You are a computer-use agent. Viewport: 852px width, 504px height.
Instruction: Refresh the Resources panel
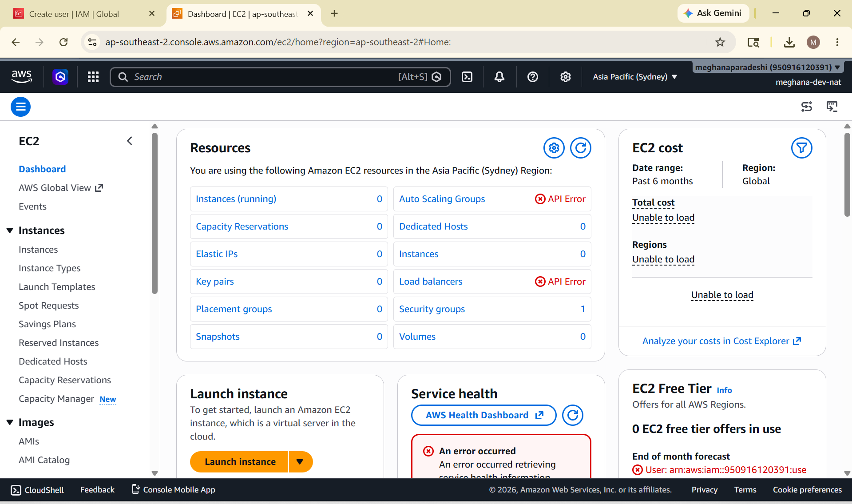tap(581, 148)
